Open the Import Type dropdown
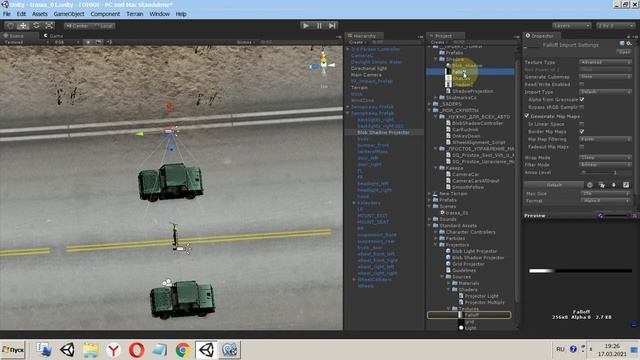This screenshot has width=640, height=360. pos(605,92)
